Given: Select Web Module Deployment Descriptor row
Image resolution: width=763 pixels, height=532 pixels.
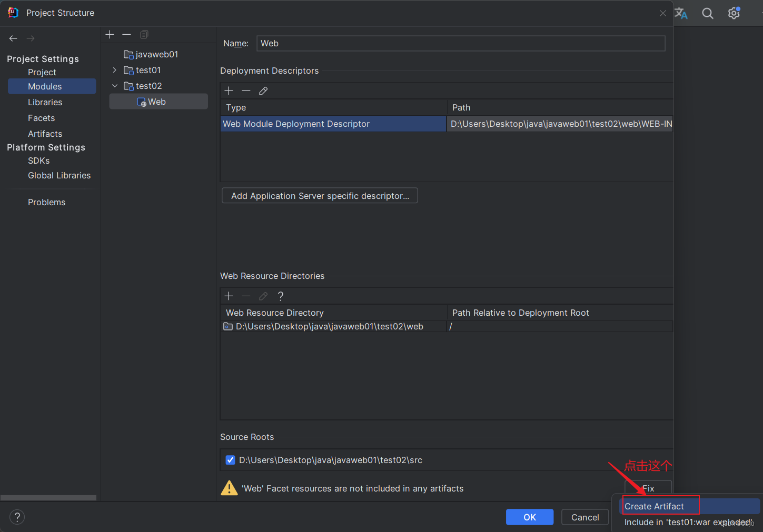Looking at the screenshot, I should [333, 124].
